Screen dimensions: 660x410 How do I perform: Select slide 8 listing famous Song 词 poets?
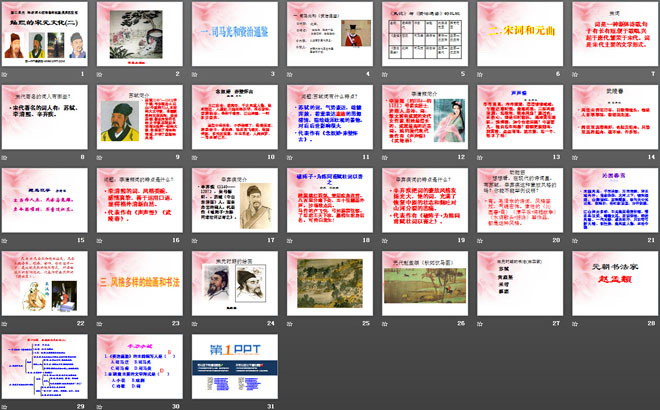pyautogui.click(x=45, y=117)
